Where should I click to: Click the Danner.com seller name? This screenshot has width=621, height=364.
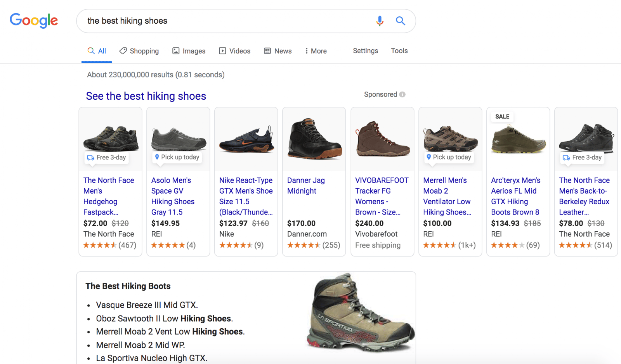tap(307, 234)
